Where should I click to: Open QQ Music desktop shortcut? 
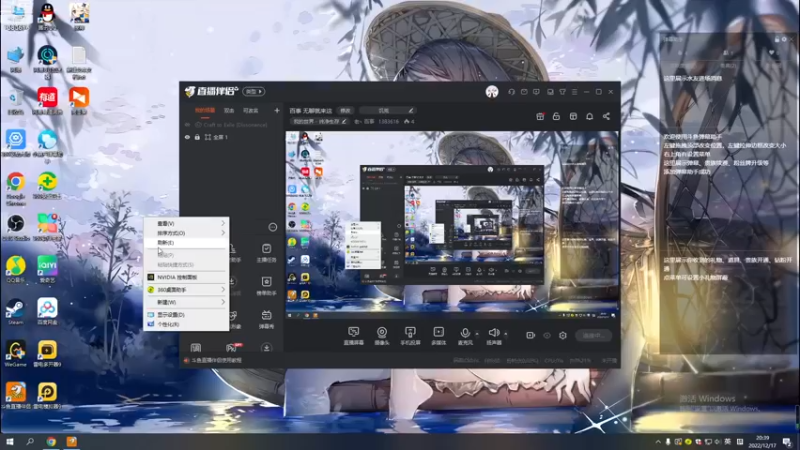pyautogui.click(x=16, y=269)
